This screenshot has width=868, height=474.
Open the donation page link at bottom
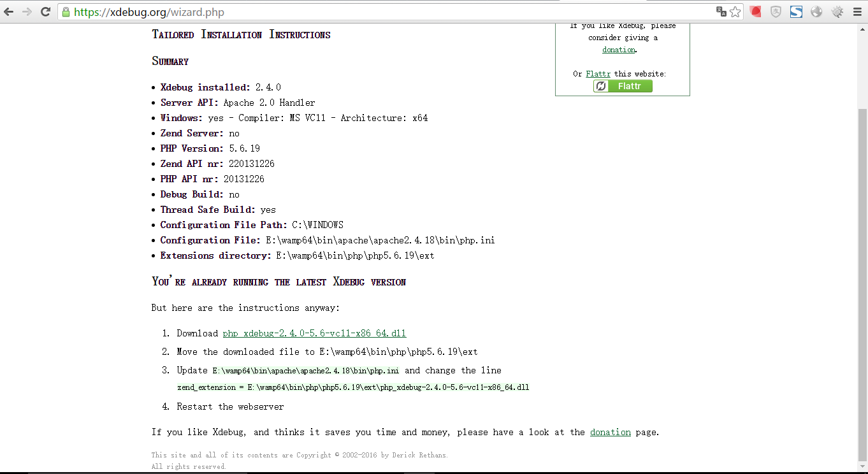coord(610,432)
